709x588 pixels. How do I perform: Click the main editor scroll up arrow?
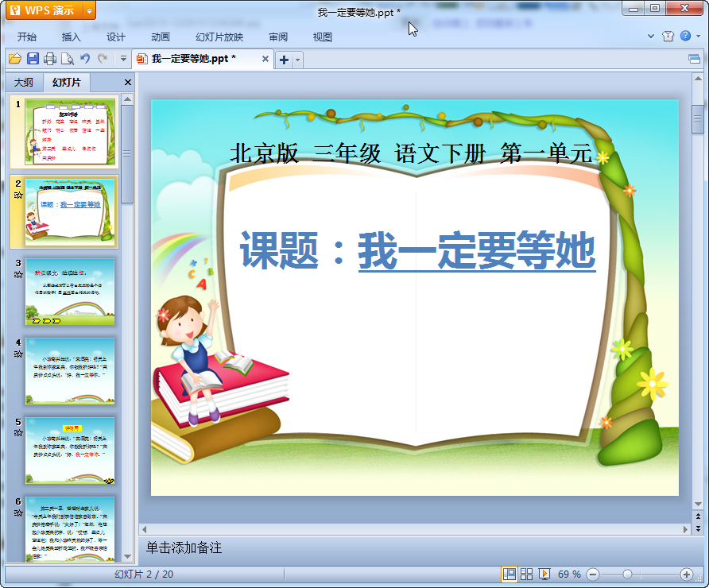click(x=698, y=79)
